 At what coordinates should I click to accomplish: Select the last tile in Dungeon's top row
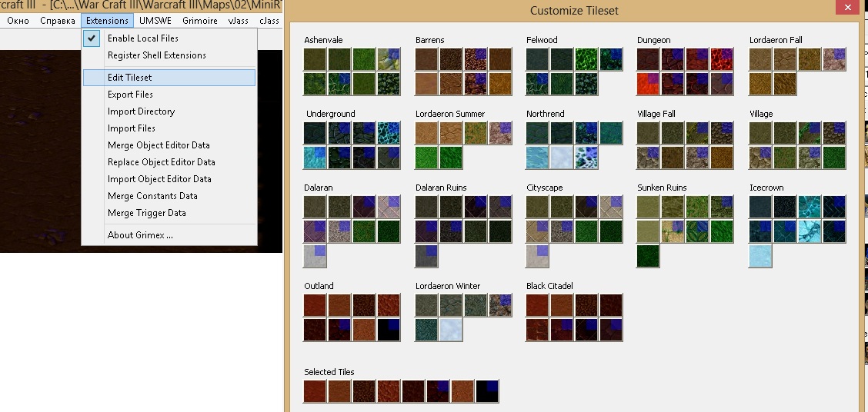click(721, 59)
